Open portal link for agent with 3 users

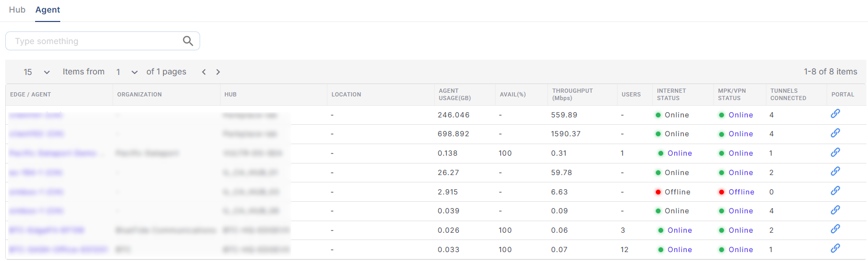(835, 229)
